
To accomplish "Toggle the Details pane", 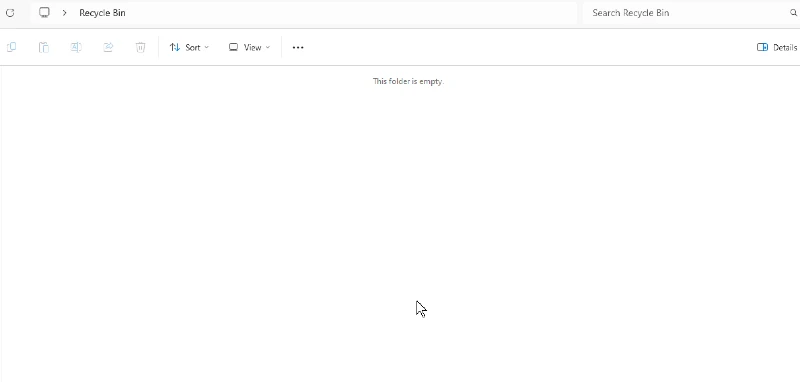I will point(777,47).
